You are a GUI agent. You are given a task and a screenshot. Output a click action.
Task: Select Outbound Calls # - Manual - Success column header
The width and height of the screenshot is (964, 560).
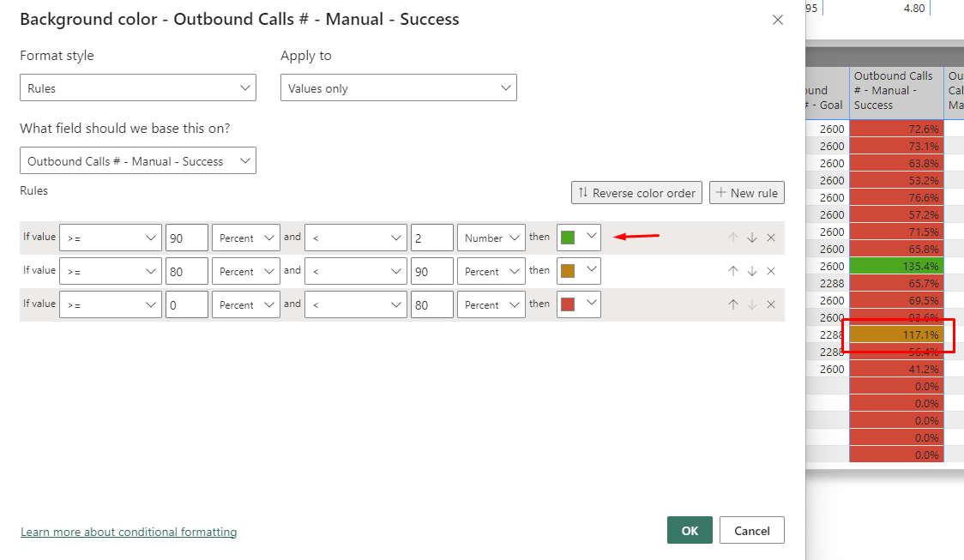click(x=896, y=91)
